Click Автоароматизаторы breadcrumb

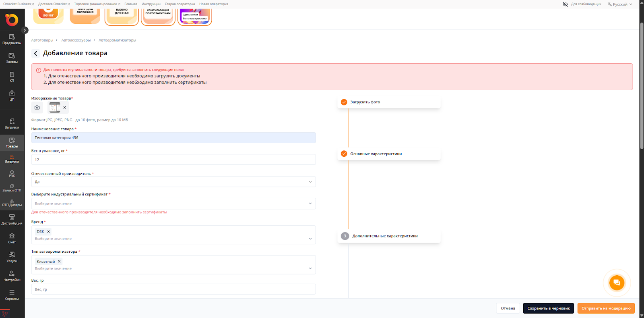118,40
